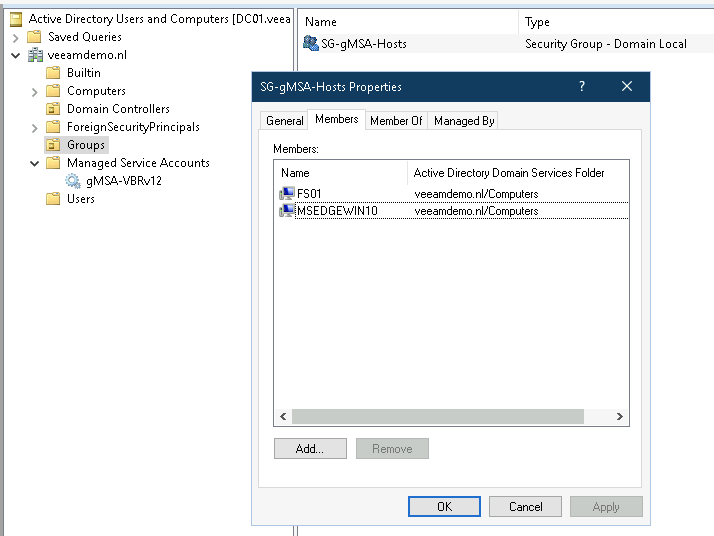Expand the Computers tree node
The image size is (714, 536).
point(35,91)
